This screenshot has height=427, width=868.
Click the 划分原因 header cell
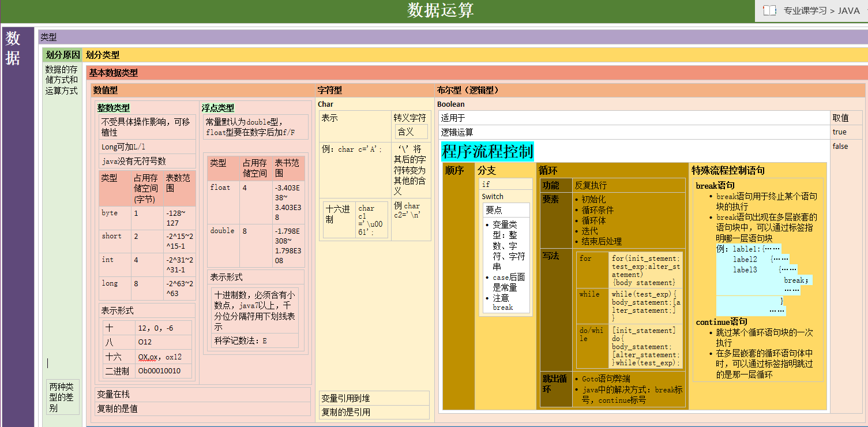[62, 55]
